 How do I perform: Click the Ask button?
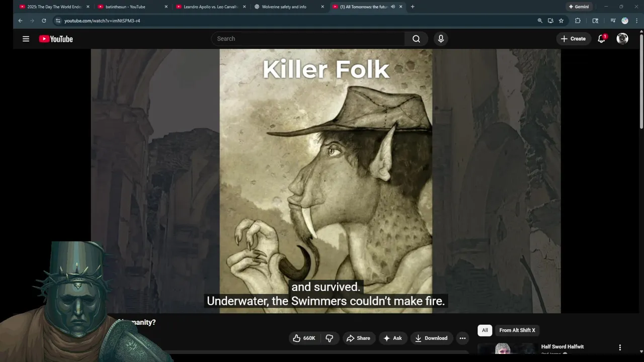pos(392,338)
